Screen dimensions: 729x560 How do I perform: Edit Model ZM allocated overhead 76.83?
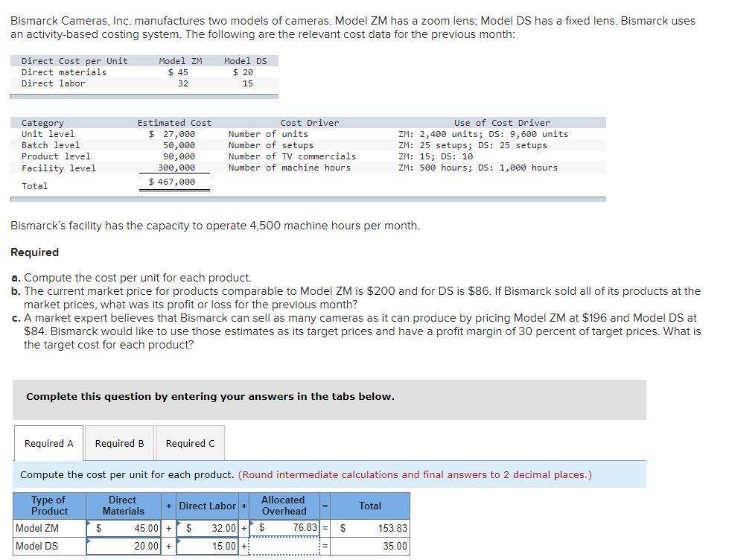pos(284,528)
